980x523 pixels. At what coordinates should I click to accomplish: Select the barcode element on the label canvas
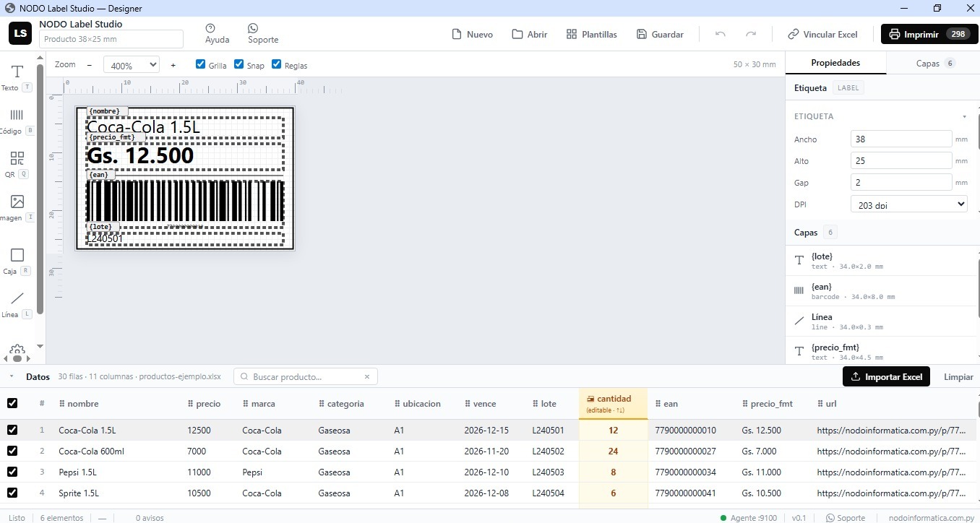tap(185, 202)
